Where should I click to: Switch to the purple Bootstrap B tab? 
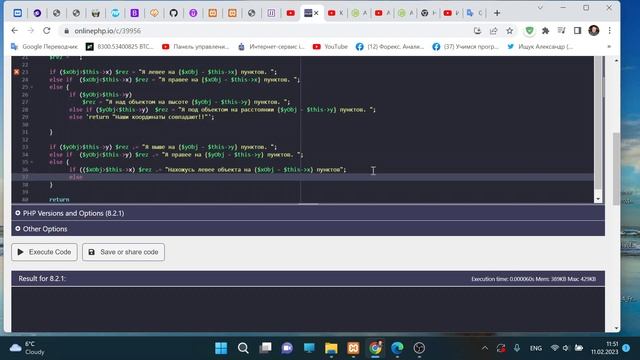[x=134, y=13]
